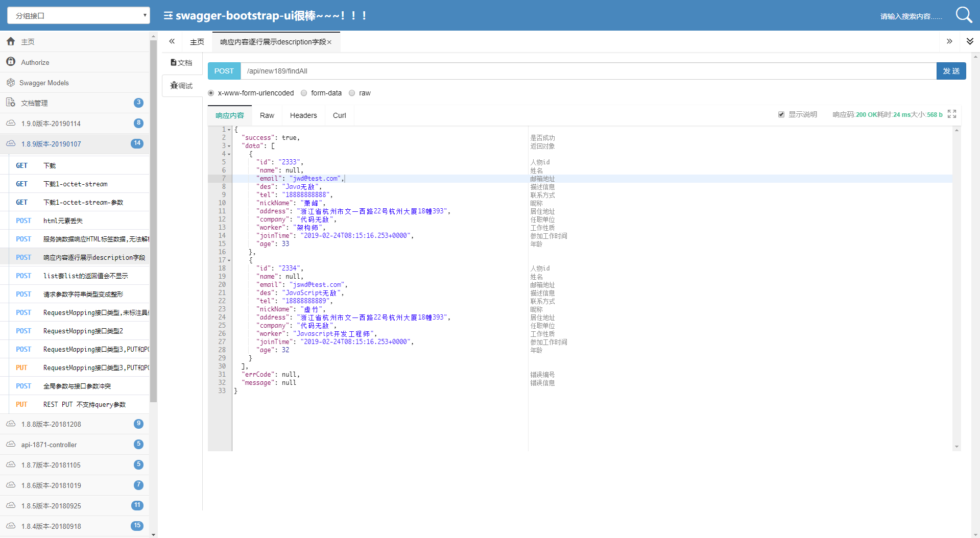
Task: Focus the search input at top right
Action: pos(911,16)
